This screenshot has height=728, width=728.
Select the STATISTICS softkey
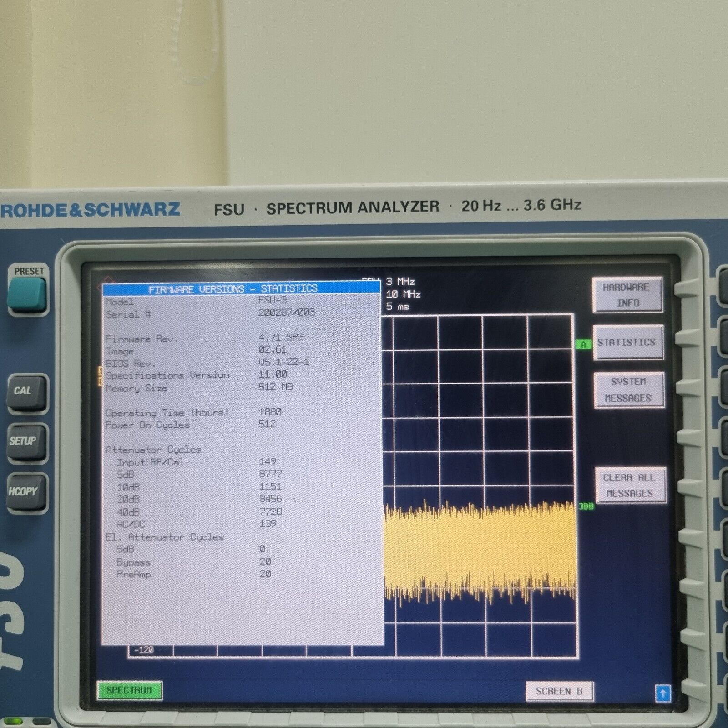(627, 343)
